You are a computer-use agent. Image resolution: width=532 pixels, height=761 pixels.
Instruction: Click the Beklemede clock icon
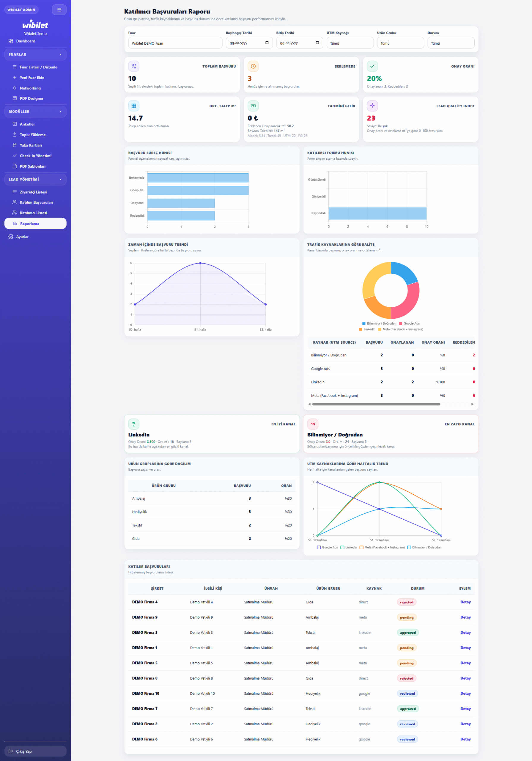tap(253, 66)
